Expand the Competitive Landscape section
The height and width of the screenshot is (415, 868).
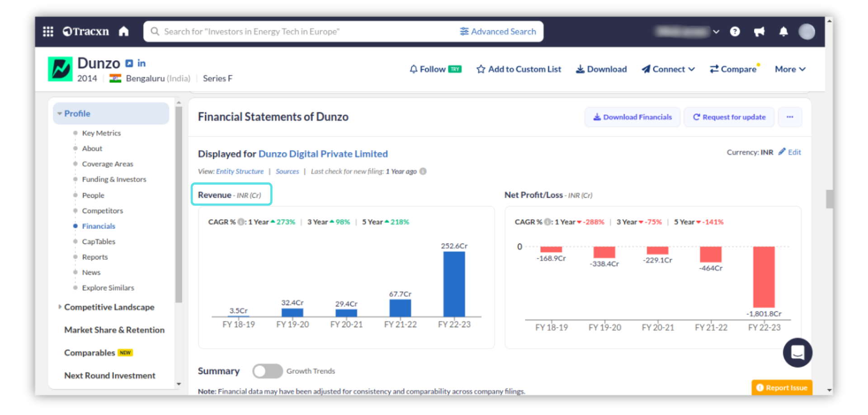(x=109, y=307)
